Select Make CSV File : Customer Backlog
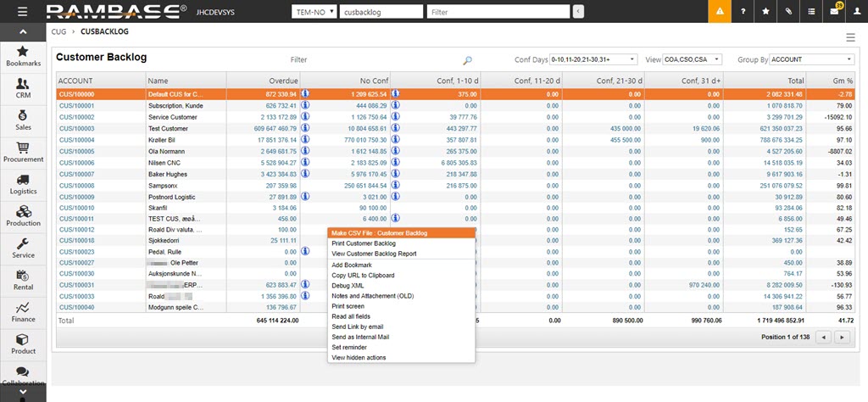The image size is (868, 402). tap(379, 232)
